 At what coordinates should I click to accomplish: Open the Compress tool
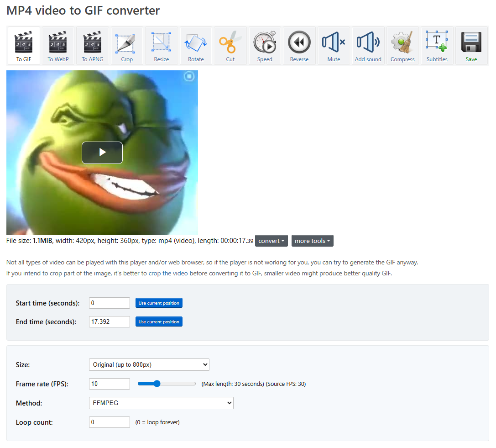pyautogui.click(x=402, y=46)
